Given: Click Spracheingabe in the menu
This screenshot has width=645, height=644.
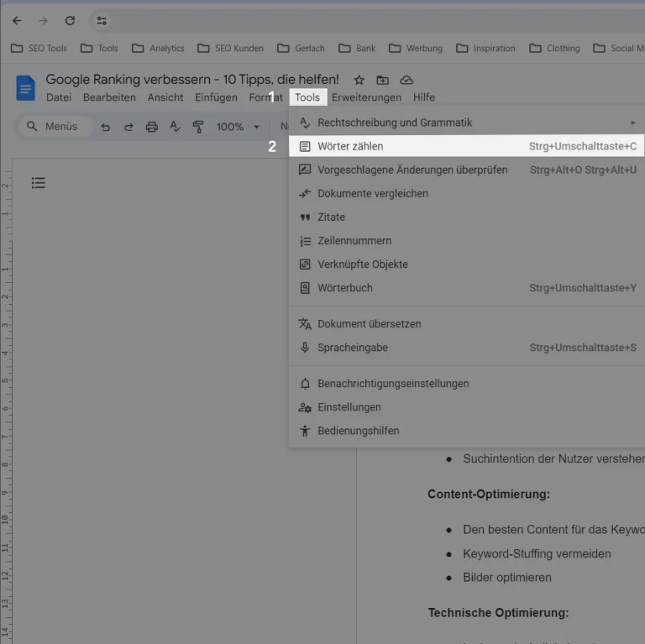Looking at the screenshot, I should pos(353,348).
